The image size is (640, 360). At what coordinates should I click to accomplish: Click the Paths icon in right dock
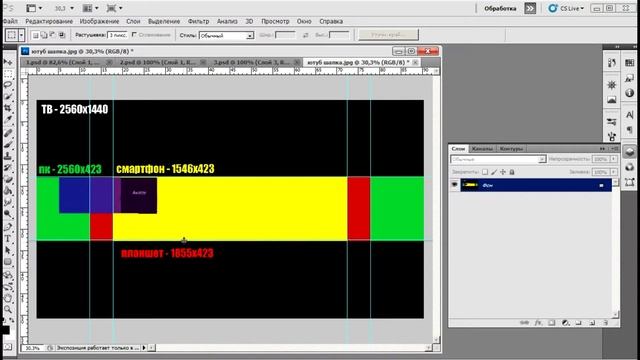pyautogui.click(x=629, y=182)
